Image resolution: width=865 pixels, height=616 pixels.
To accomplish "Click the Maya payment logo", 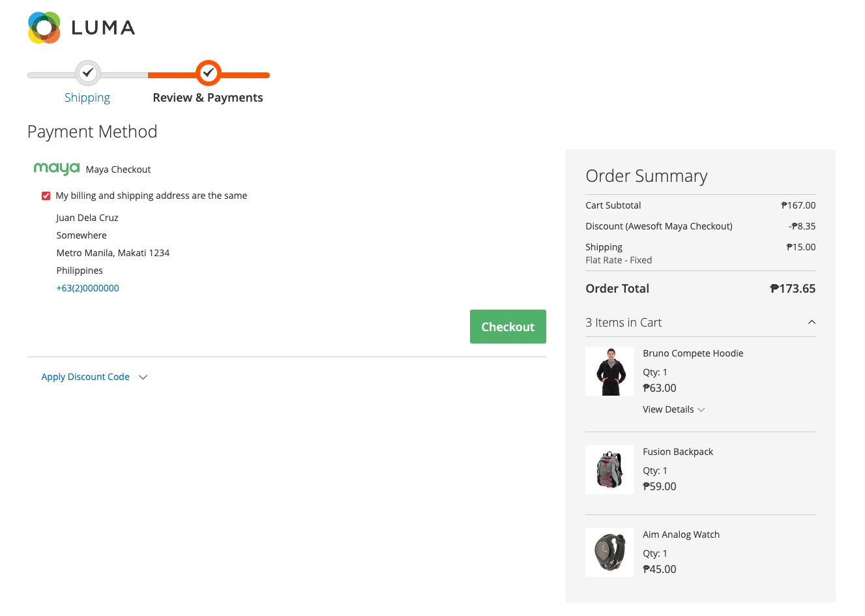I will pos(57,169).
